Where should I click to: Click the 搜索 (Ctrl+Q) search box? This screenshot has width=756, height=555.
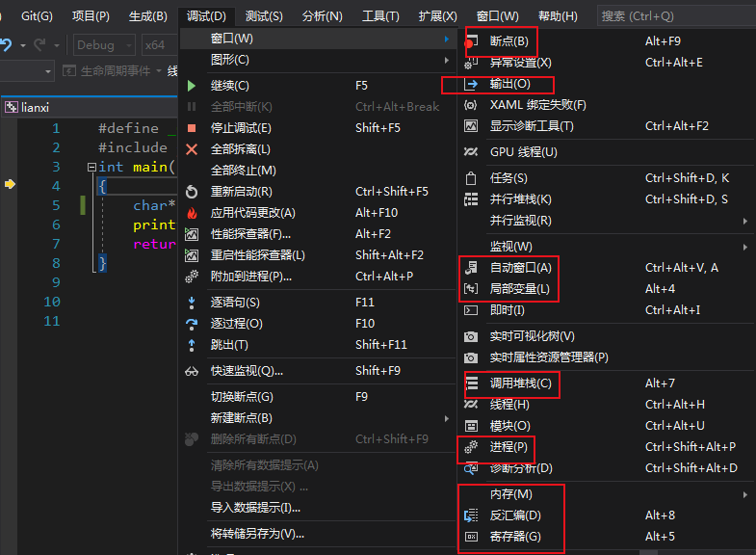pyautogui.click(x=676, y=16)
